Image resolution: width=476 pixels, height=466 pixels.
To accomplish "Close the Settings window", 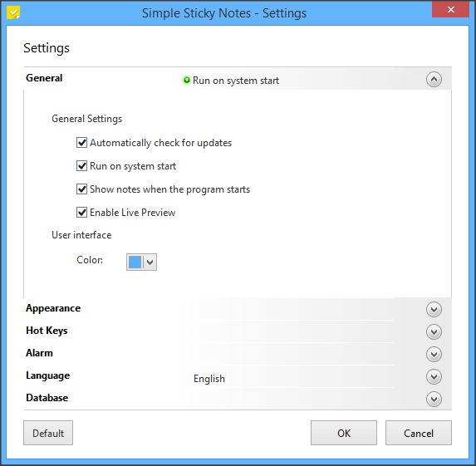I will (451, 10).
